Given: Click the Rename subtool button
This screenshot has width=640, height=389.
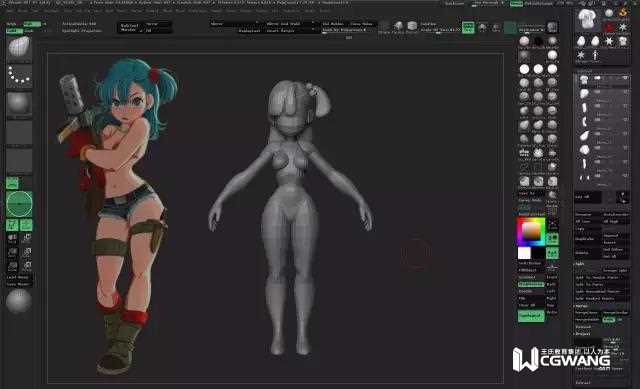Looking at the screenshot, I should click(x=588, y=214).
